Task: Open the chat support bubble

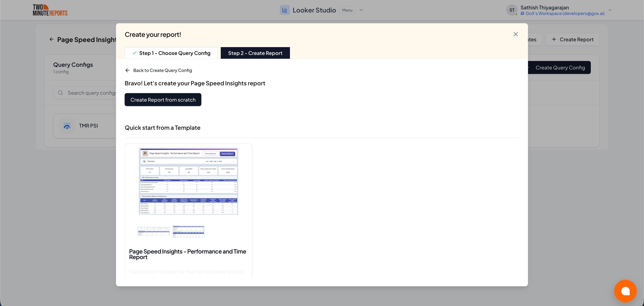Action: (x=625, y=291)
